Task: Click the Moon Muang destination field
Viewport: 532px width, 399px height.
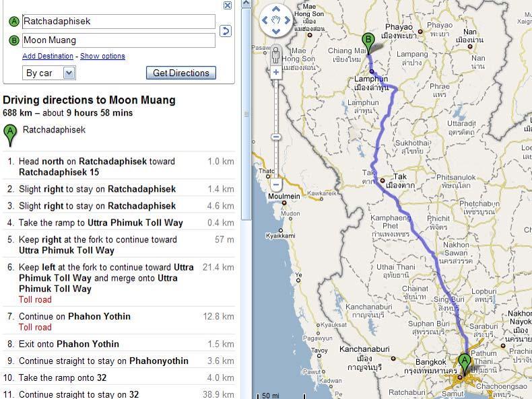Action: tap(119, 40)
